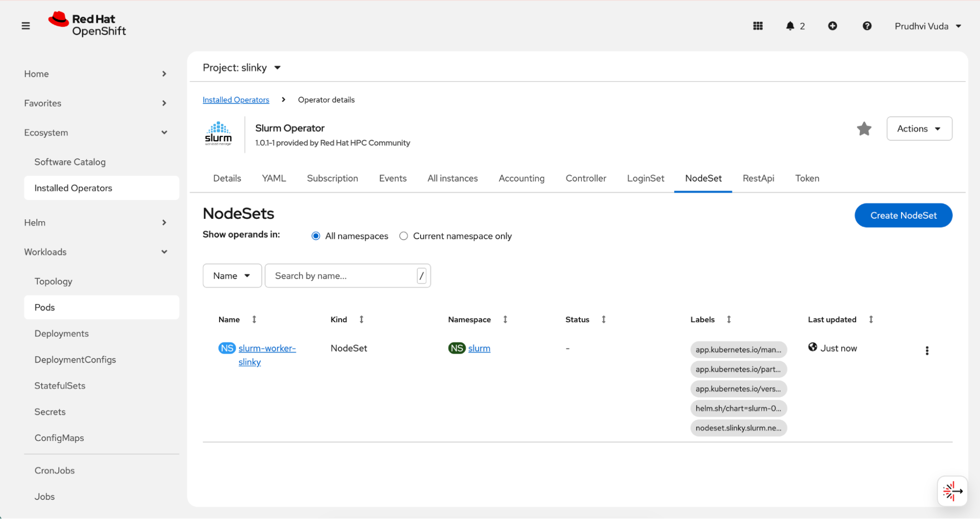
Task: Open the Name filter type dropdown
Action: [231, 276]
